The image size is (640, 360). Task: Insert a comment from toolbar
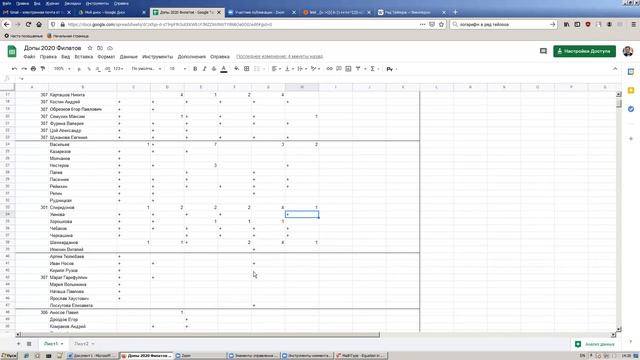pos(339,69)
